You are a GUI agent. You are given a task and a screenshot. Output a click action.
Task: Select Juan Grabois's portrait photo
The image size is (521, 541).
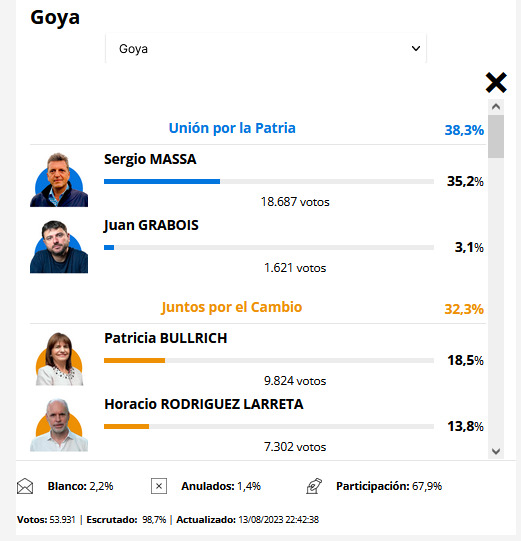tap(59, 247)
